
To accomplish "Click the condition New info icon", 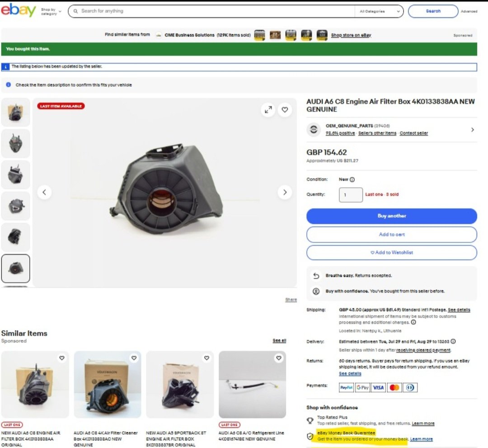I will point(352,179).
